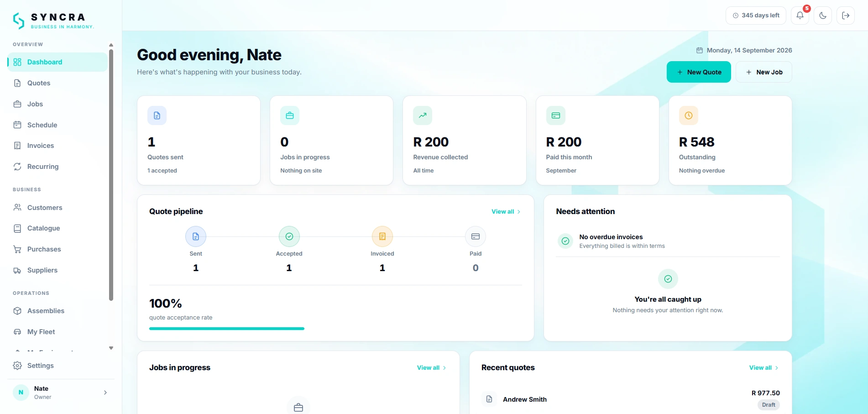This screenshot has height=414, width=868.
Task: Click the Catalogue sidebar icon
Action: click(x=17, y=228)
